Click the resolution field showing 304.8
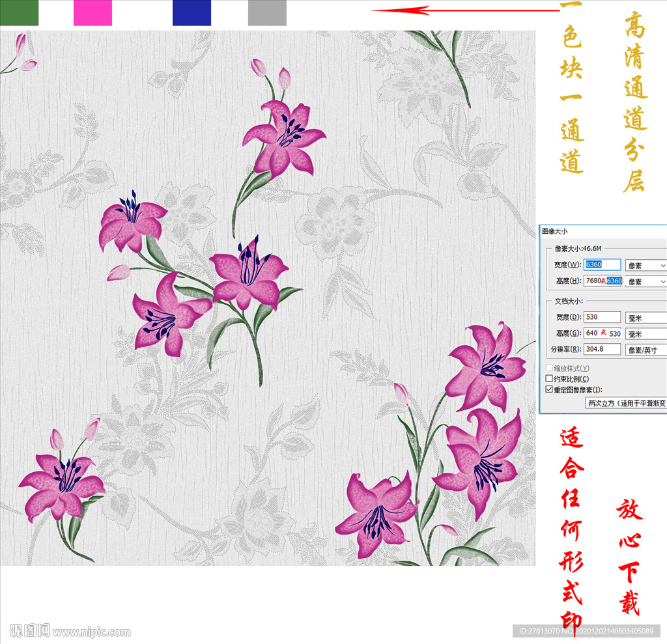 [602, 349]
